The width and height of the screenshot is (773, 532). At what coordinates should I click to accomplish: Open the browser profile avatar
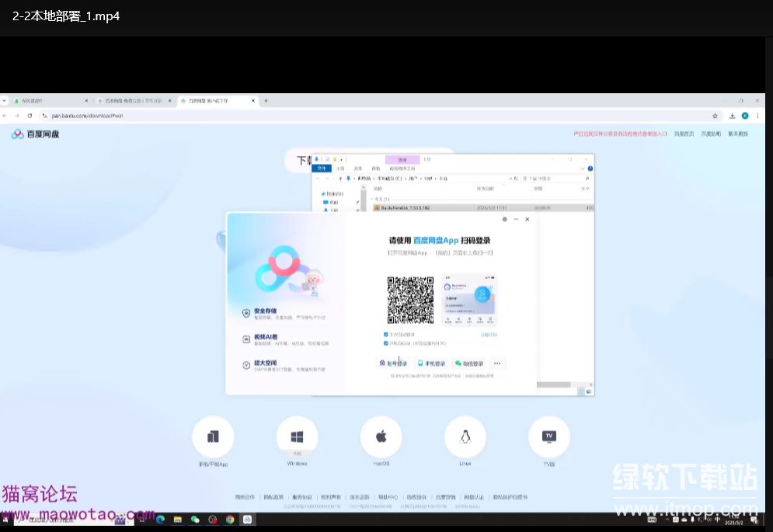(745, 116)
